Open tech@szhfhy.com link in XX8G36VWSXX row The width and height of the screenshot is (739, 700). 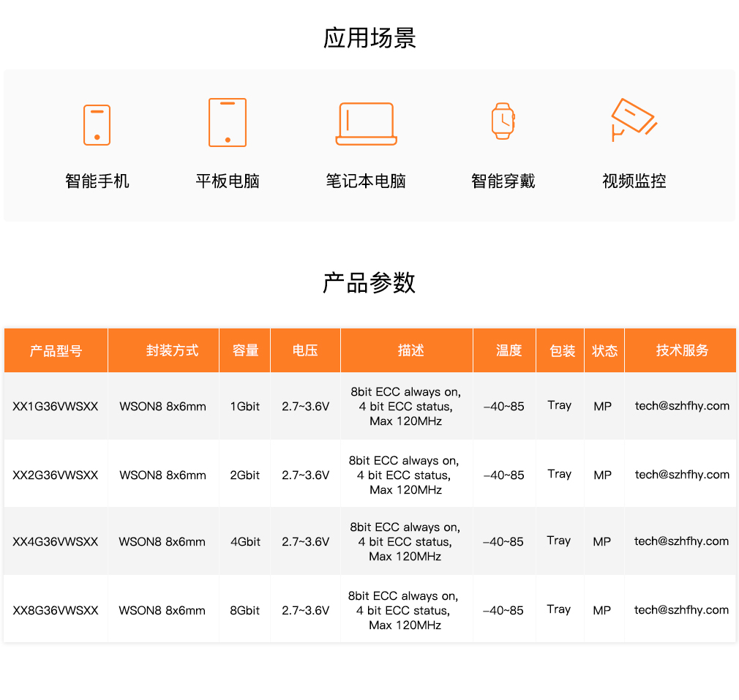pos(681,610)
